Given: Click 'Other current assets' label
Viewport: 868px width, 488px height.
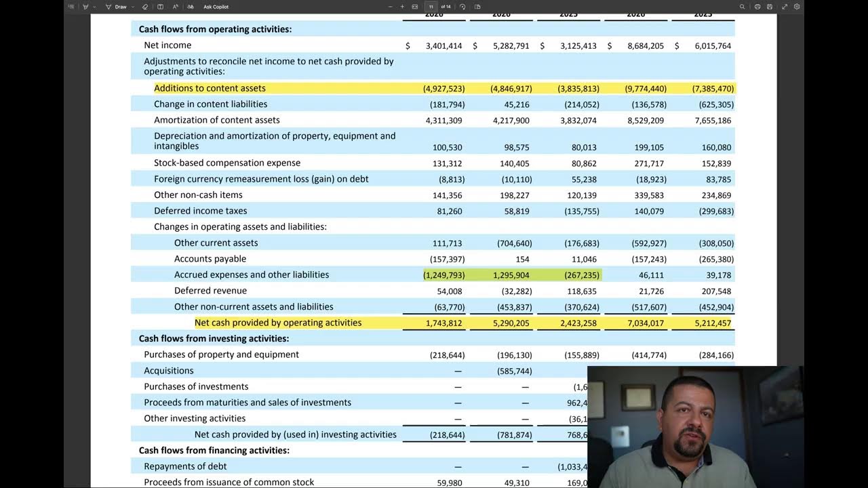Looking at the screenshot, I should click(x=216, y=243).
